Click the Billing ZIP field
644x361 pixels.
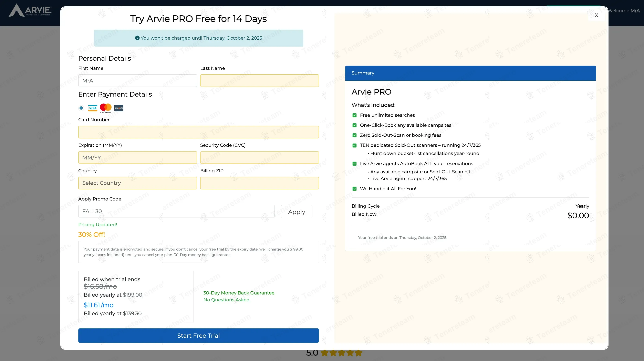[x=259, y=183]
